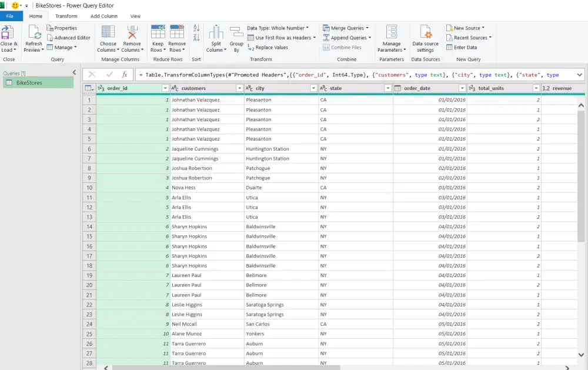Click the fx formula button
This screenshot has height=370, width=588.
coord(125,75)
